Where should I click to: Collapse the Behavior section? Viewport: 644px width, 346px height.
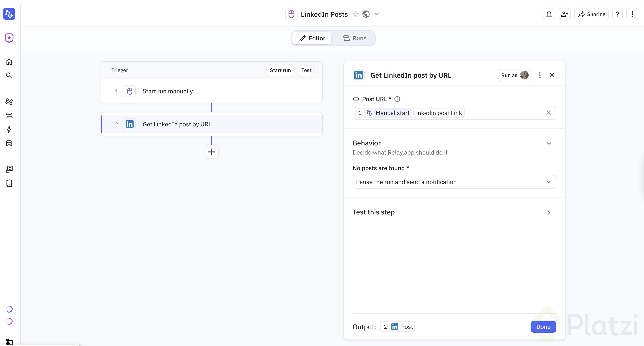549,144
